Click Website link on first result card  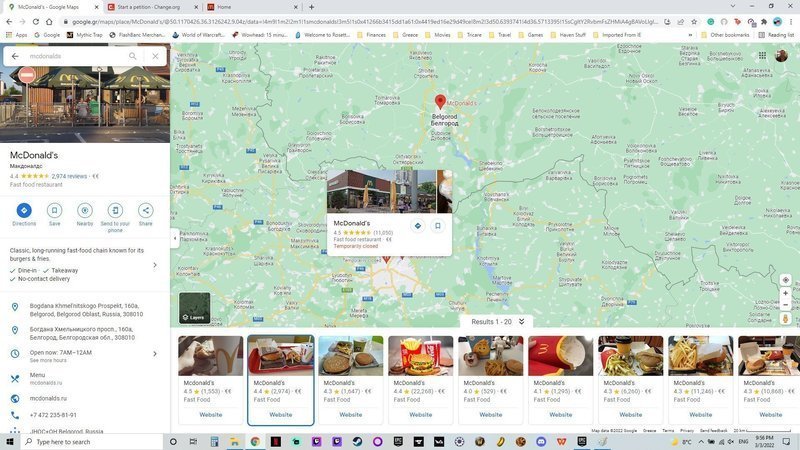point(210,414)
